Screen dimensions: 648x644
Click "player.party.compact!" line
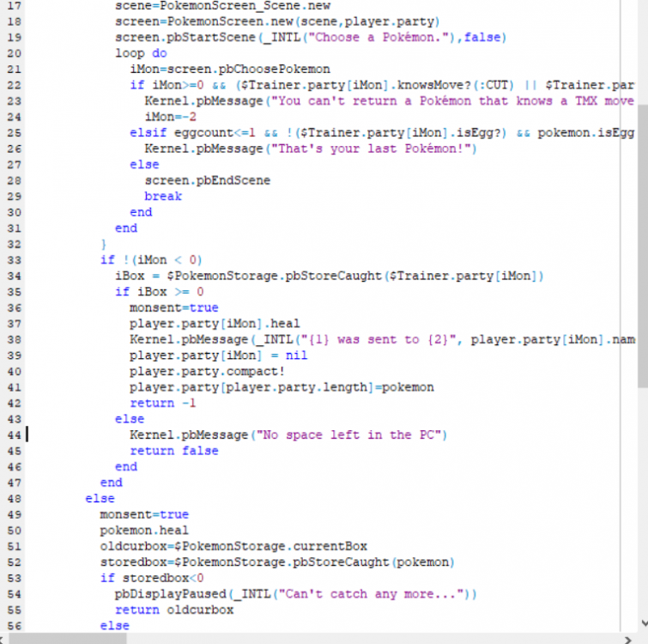point(208,372)
